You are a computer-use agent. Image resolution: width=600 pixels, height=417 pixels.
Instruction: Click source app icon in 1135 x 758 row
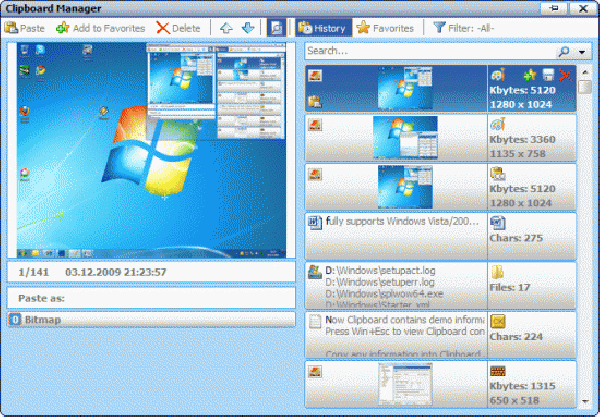tap(315, 124)
